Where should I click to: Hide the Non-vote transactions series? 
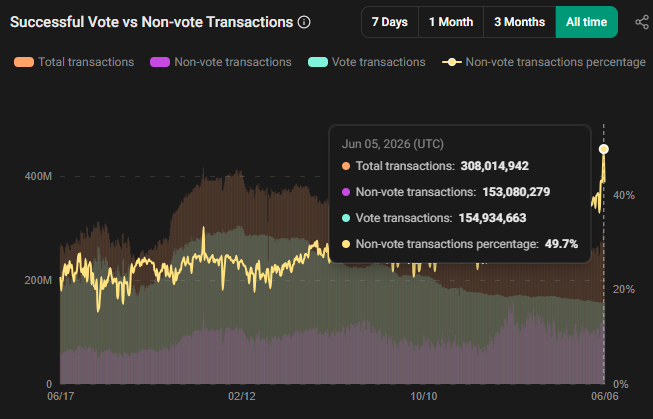click(x=221, y=62)
